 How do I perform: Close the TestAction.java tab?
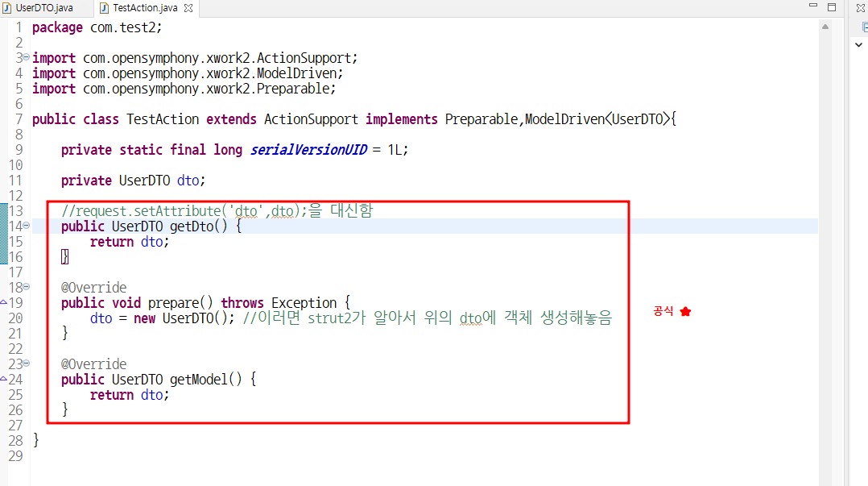(188, 8)
